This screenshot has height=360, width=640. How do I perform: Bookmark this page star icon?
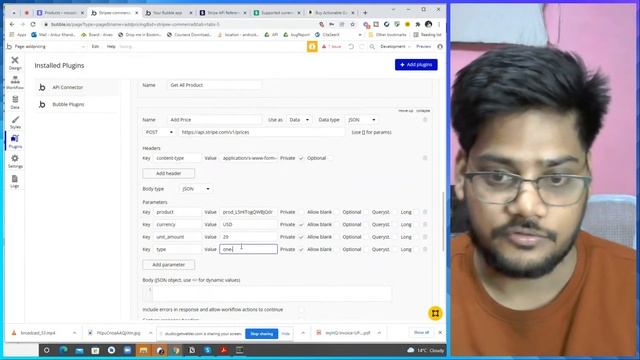coord(352,24)
